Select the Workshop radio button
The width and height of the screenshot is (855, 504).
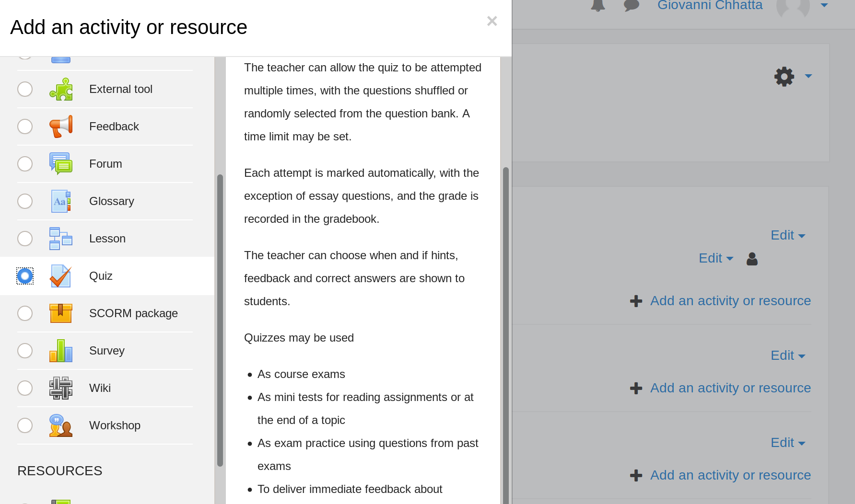pos(25,425)
